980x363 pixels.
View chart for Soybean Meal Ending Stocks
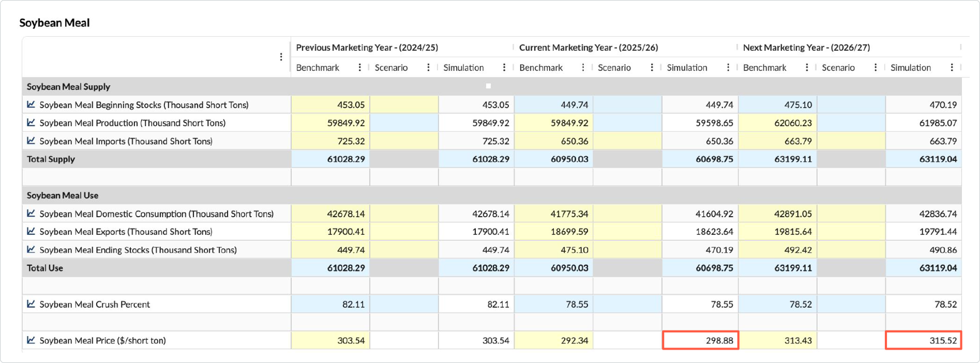(x=31, y=249)
